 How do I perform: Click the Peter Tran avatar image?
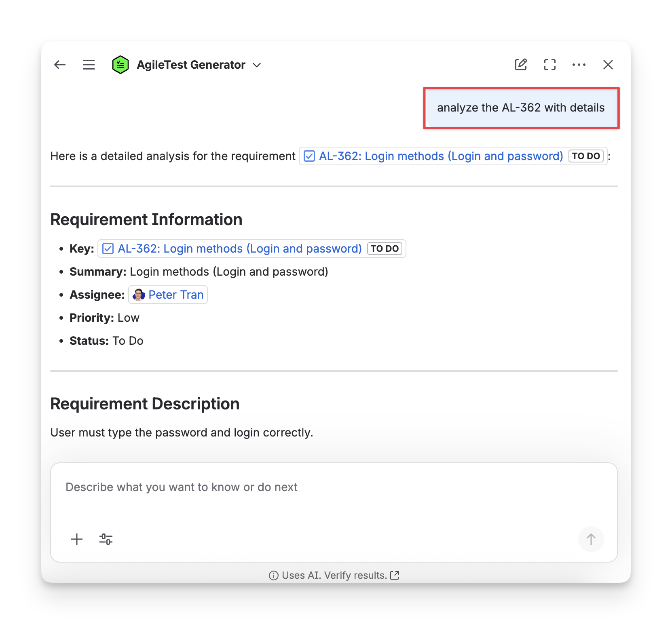click(x=139, y=295)
